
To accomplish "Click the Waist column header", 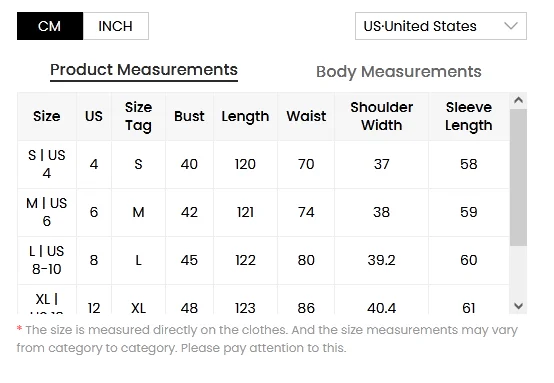I will pos(306,117).
